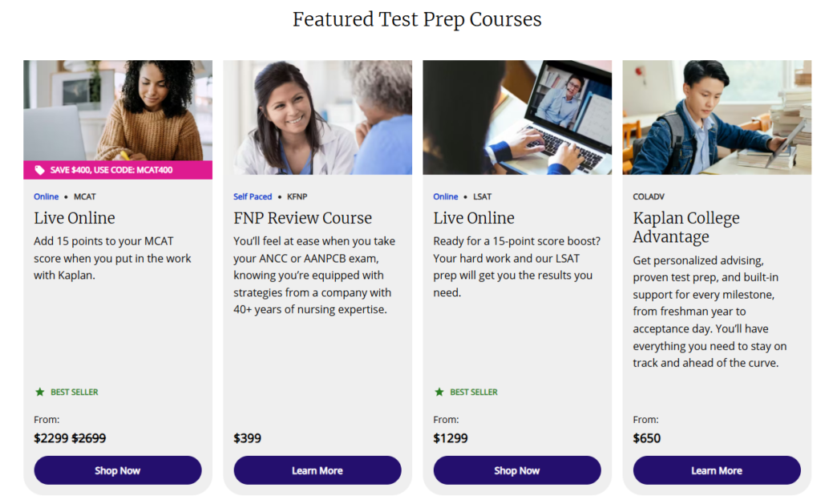Screen dimensions: 821x504
Task: Click the College Advantage student image
Action: point(717,117)
